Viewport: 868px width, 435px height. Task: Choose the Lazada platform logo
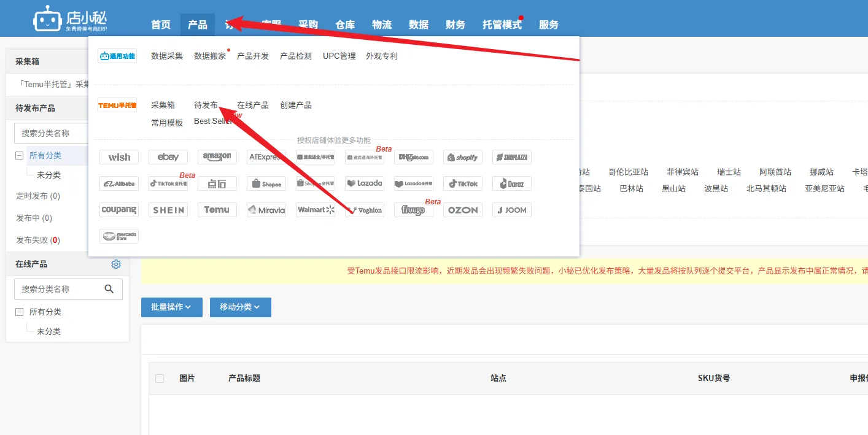pos(364,183)
